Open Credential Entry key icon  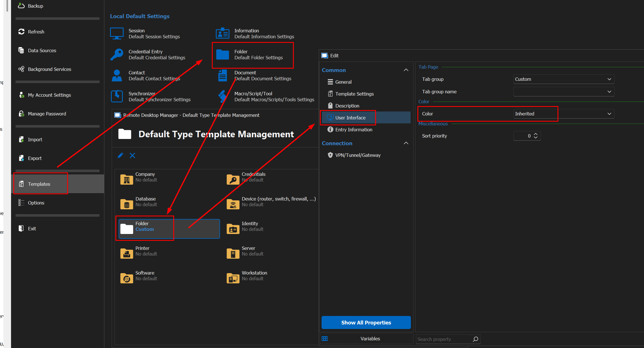click(117, 54)
